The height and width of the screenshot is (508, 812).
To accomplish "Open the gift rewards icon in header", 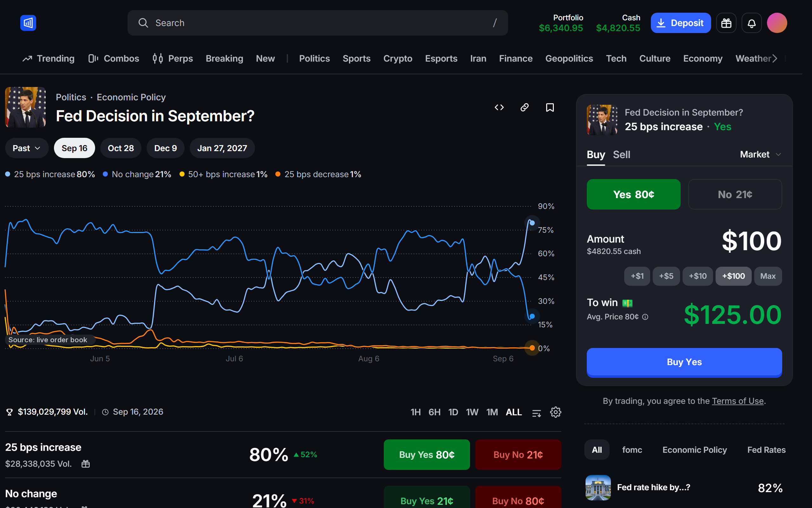I will pos(726,23).
